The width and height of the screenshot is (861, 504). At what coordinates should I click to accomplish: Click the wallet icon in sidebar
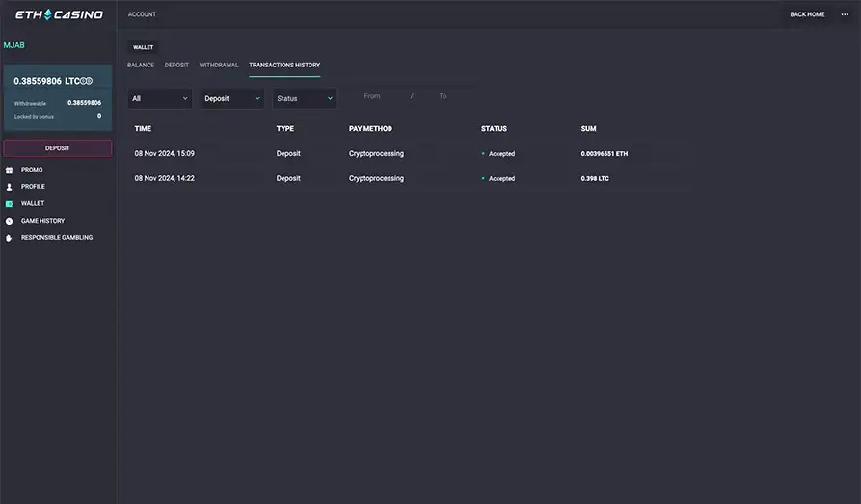(10, 204)
